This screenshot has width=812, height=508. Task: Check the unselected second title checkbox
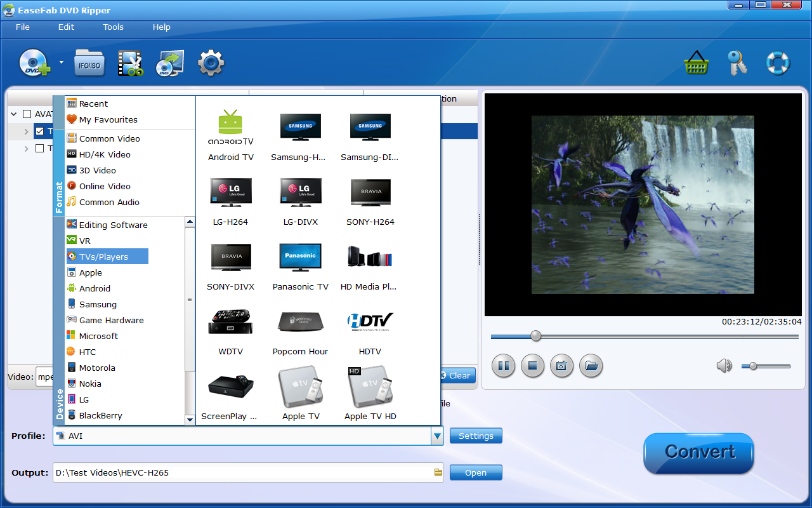pos(40,148)
